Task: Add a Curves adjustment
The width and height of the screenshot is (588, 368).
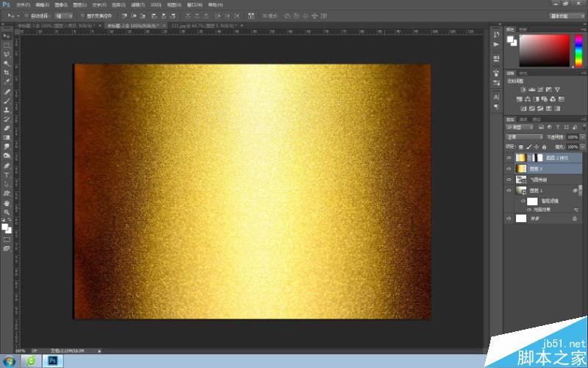Action: (540, 89)
